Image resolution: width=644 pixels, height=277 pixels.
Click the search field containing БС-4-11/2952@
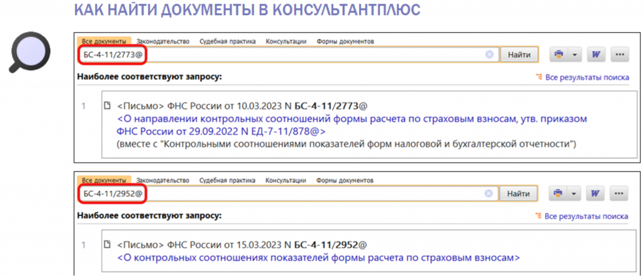click(287, 193)
